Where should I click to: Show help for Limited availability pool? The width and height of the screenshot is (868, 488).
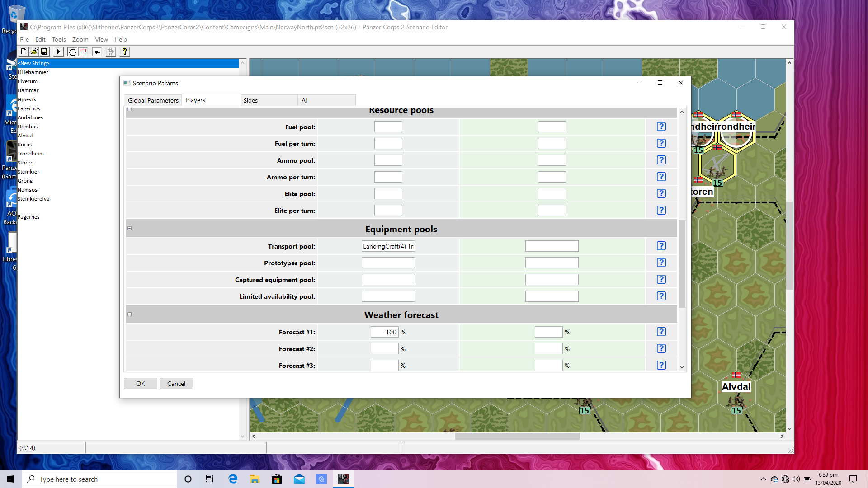[661, 296]
